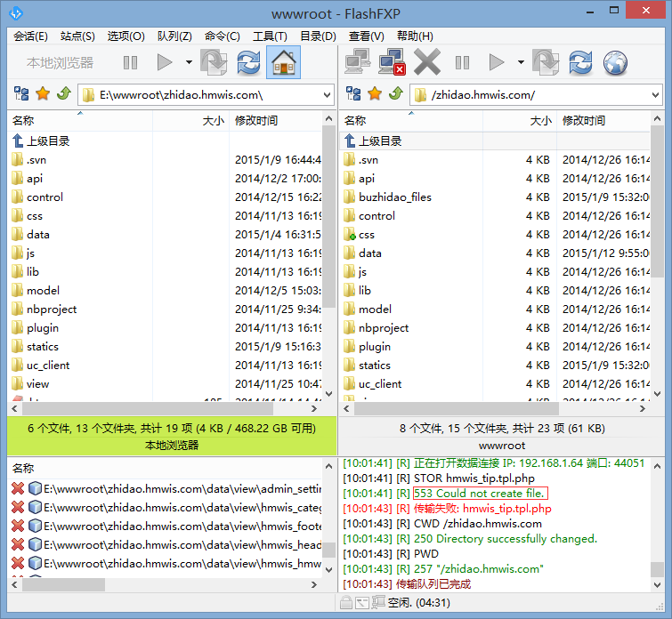Select remote buzhidao_files folder
672x619 pixels.
click(x=394, y=197)
